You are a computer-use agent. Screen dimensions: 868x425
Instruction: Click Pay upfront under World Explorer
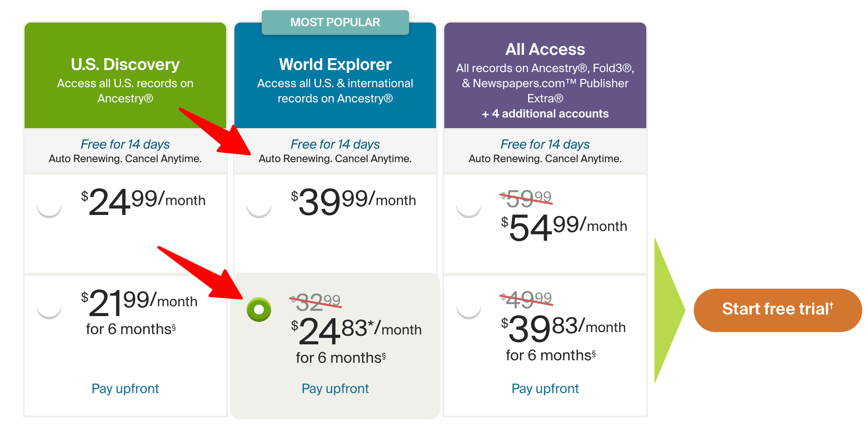click(335, 388)
